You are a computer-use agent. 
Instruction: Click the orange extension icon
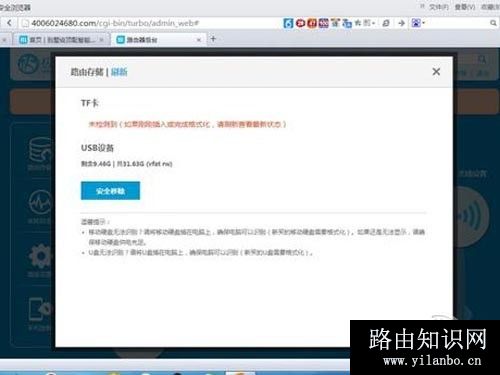[x=312, y=23]
